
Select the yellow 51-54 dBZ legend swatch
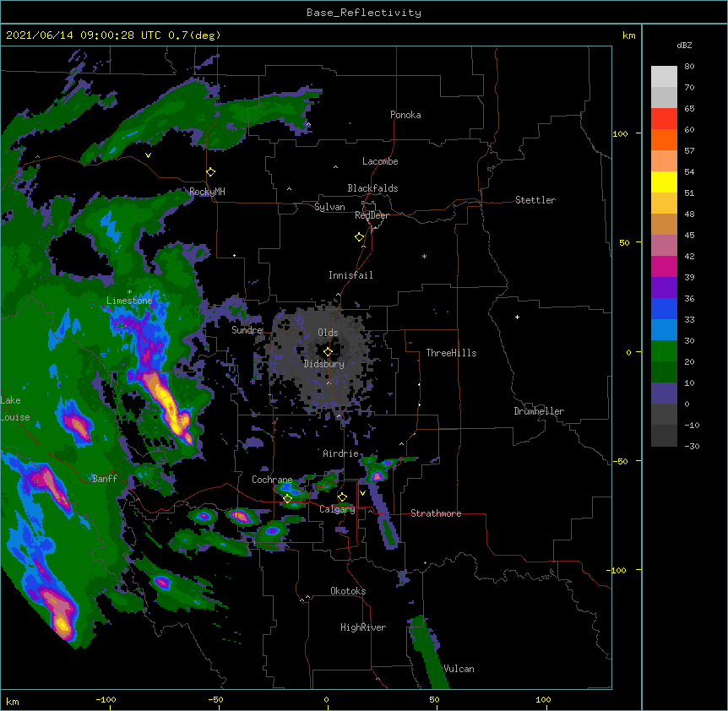click(x=664, y=182)
